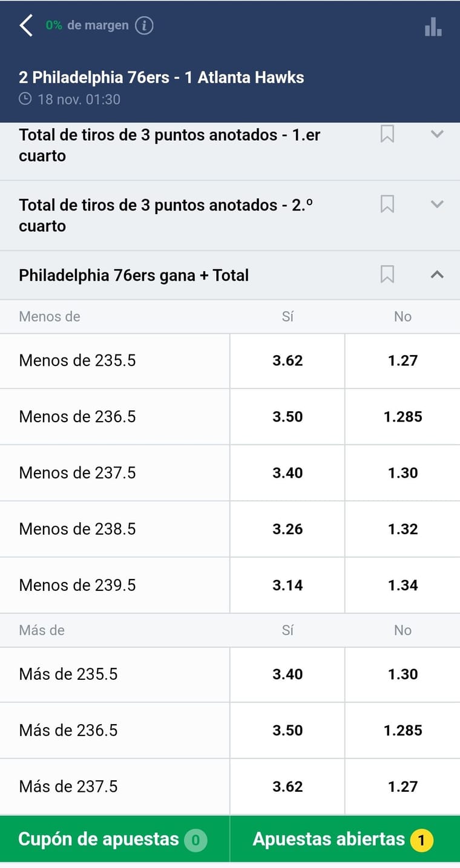Bookmark the 3-point shots 1st quarter market
Viewport: 460px width, 868px height.
[x=387, y=134]
